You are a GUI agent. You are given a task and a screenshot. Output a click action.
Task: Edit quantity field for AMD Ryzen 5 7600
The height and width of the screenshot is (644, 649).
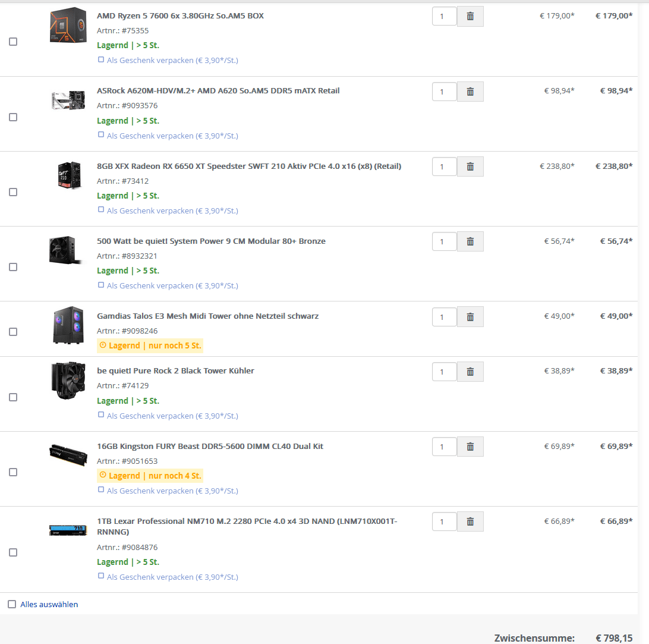(445, 17)
